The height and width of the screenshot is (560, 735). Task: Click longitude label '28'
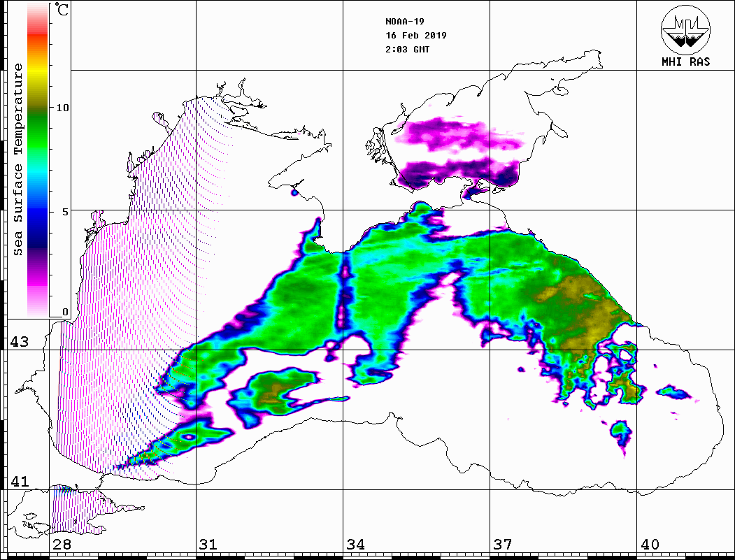(x=62, y=545)
